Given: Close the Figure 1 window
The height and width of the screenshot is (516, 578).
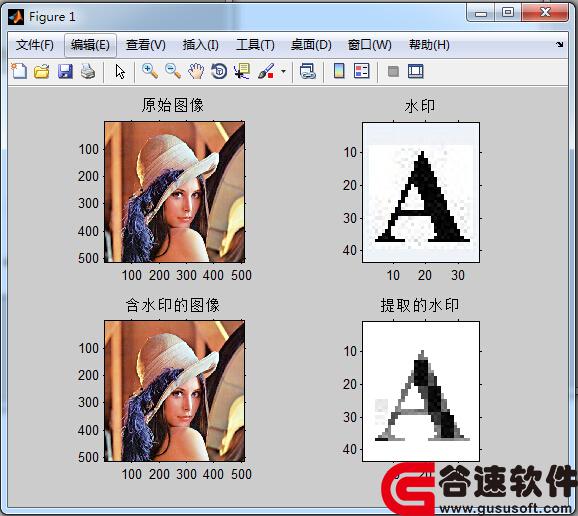Looking at the screenshot, I should coord(545,13).
